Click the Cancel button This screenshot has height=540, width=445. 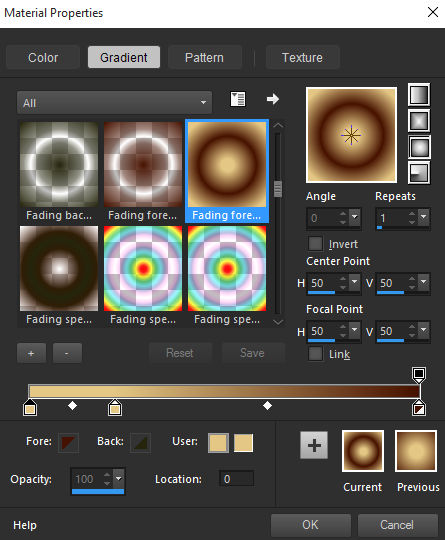[397, 525]
